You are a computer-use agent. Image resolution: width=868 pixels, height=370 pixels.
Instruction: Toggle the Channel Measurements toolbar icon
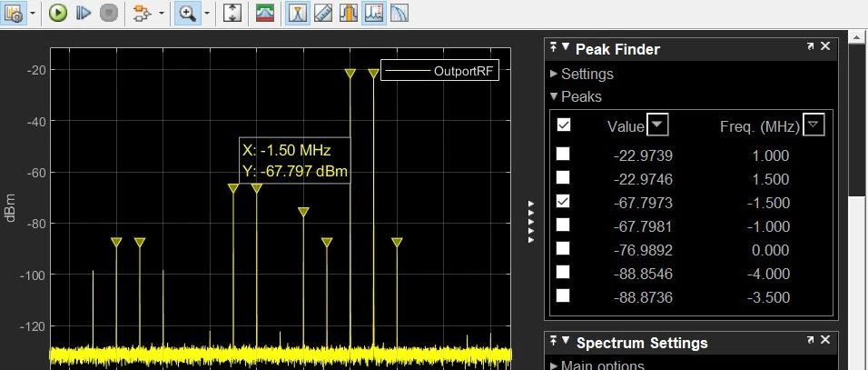point(348,13)
